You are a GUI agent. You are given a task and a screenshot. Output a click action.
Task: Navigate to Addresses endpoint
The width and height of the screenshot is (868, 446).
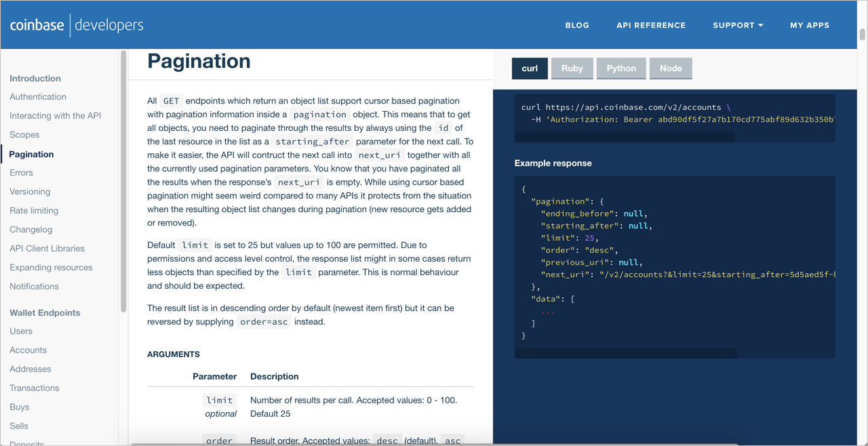pos(31,369)
